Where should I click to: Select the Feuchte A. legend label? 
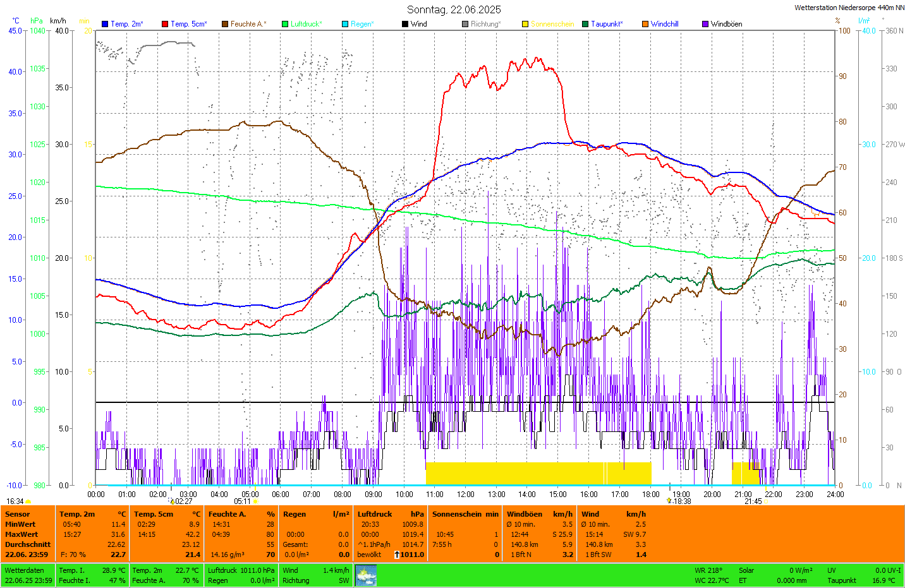click(248, 24)
